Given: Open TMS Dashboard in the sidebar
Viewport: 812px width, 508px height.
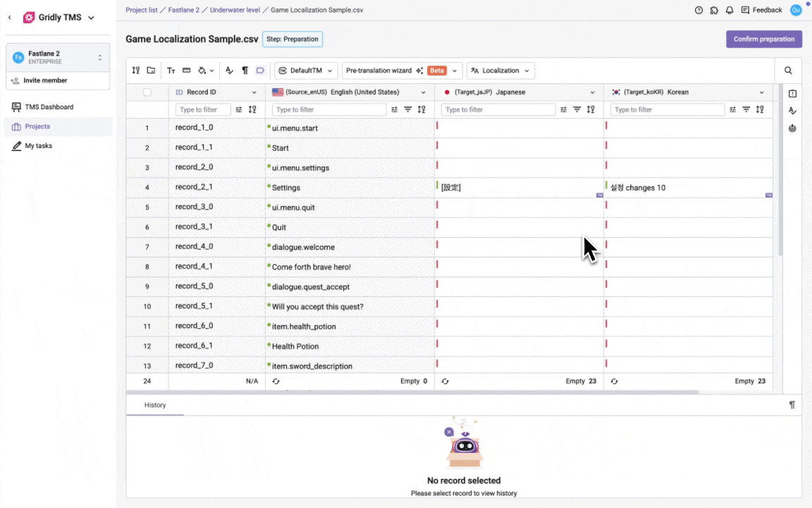Looking at the screenshot, I should pyautogui.click(x=49, y=107).
